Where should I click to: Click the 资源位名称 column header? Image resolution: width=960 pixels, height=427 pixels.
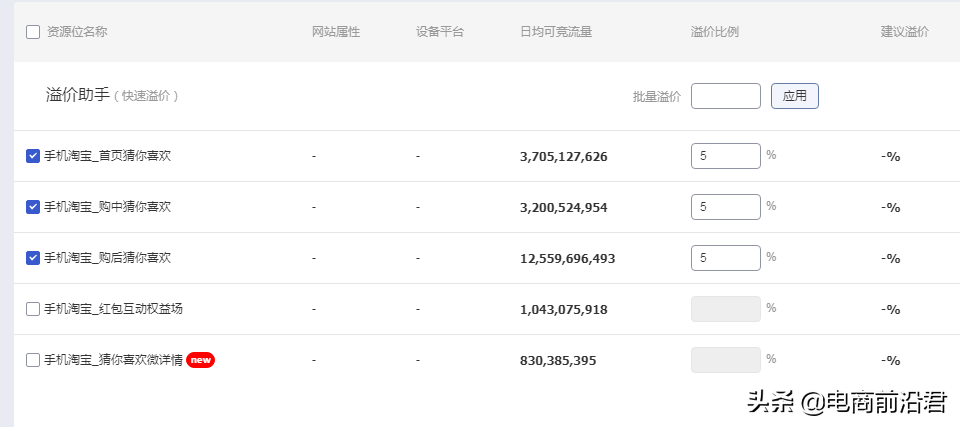coord(77,32)
